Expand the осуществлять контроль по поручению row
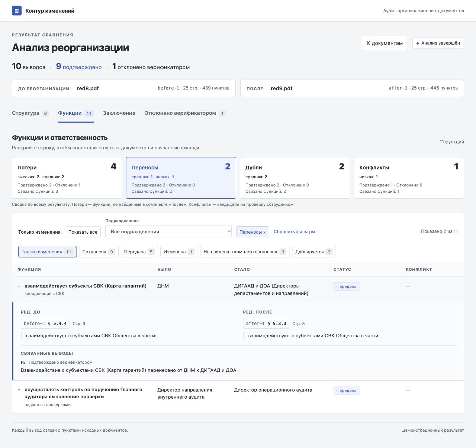This screenshot has width=476, height=448. click(x=19, y=390)
